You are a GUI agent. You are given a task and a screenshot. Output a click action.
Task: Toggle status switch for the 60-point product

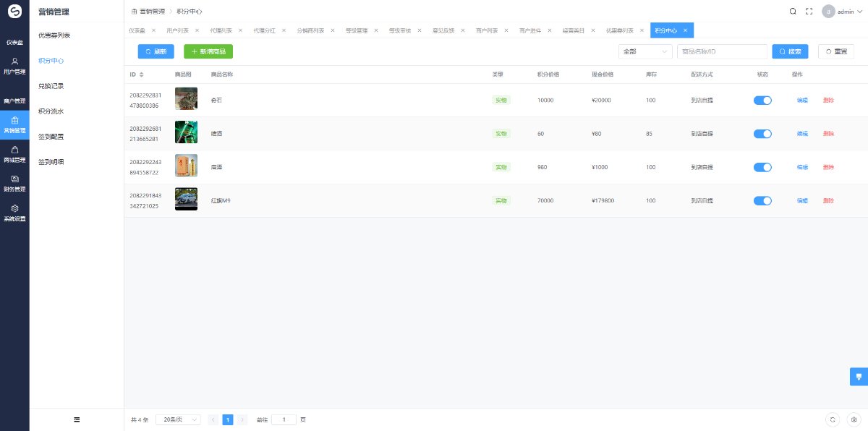pyautogui.click(x=762, y=134)
